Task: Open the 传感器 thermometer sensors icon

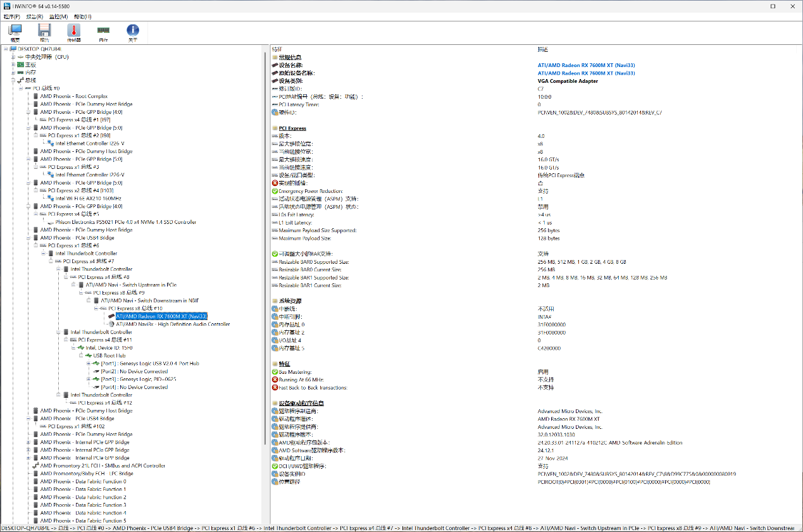Action: coord(74,32)
